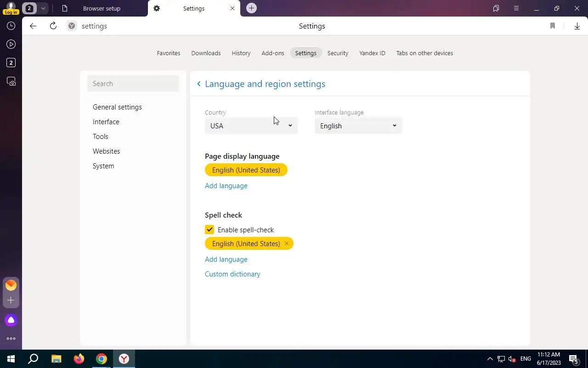This screenshot has width=588, height=368.
Task: Open the network tray icon
Action: pos(501,359)
